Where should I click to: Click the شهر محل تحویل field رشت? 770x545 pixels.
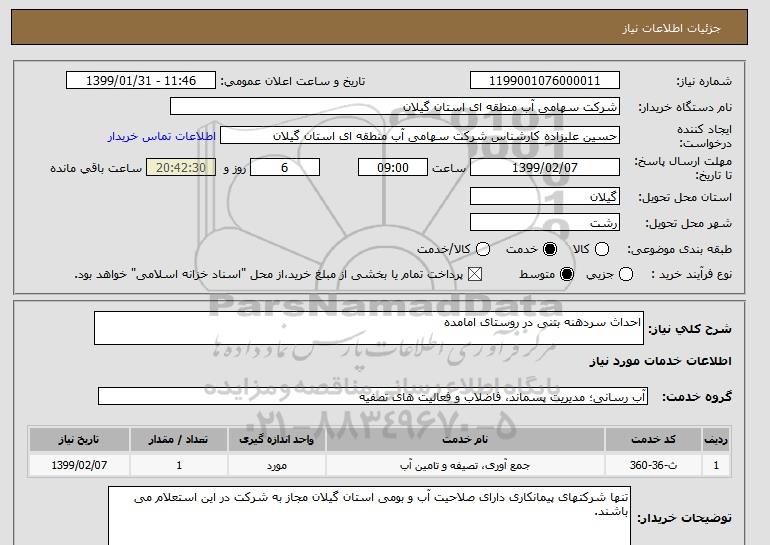tap(545, 222)
